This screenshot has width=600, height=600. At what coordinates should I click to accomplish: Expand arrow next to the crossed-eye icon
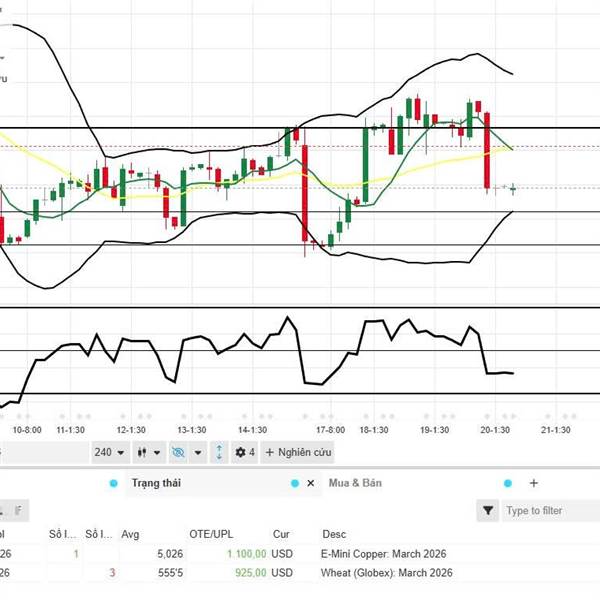coord(198,453)
